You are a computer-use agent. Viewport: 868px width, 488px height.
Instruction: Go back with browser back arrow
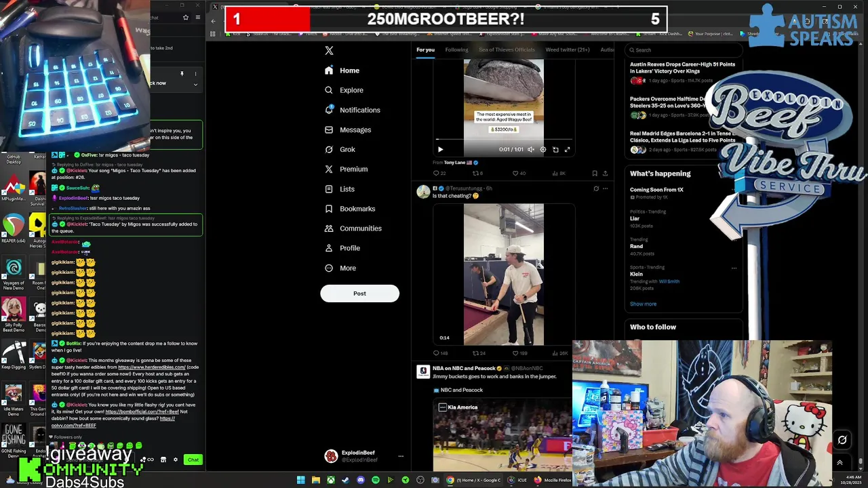pyautogui.click(x=213, y=20)
